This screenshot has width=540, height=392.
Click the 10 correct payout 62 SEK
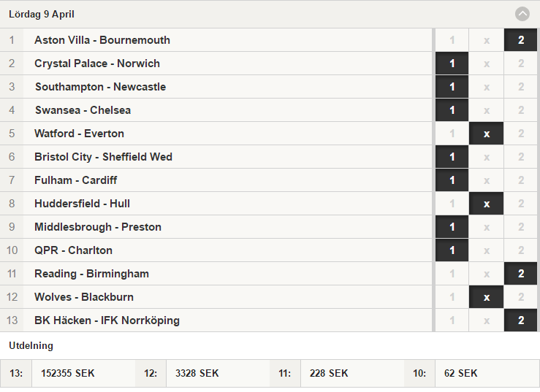pyautogui.click(x=461, y=374)
